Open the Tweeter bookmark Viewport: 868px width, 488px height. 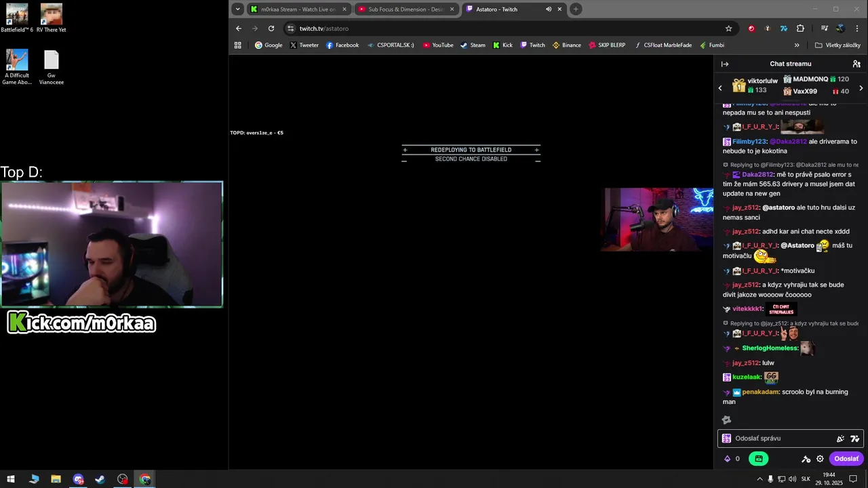(x=304, y=45)
